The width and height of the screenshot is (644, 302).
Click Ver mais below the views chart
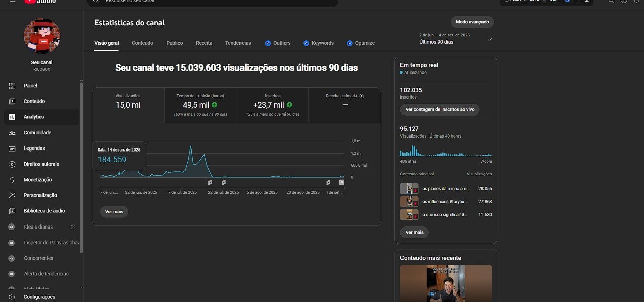[x=114, y=212]
